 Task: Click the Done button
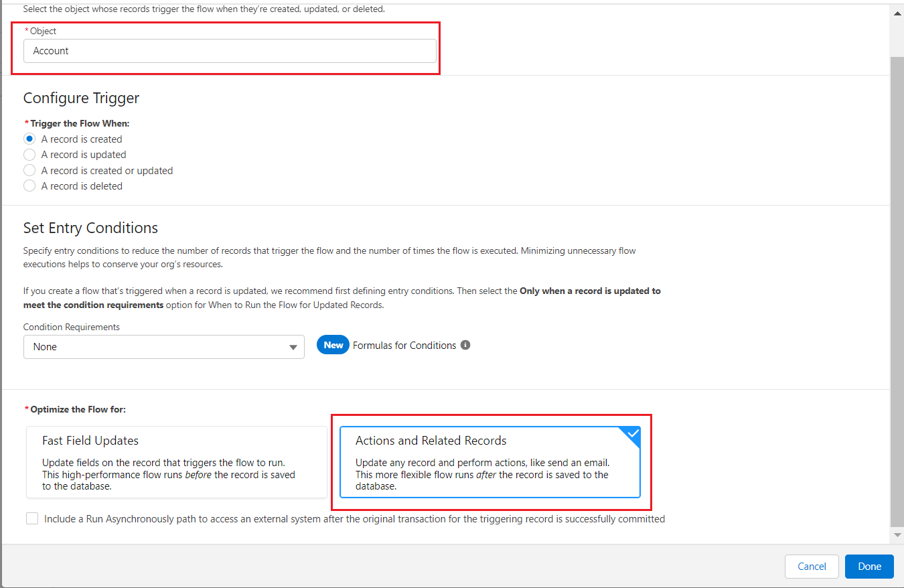pos(869,567)
